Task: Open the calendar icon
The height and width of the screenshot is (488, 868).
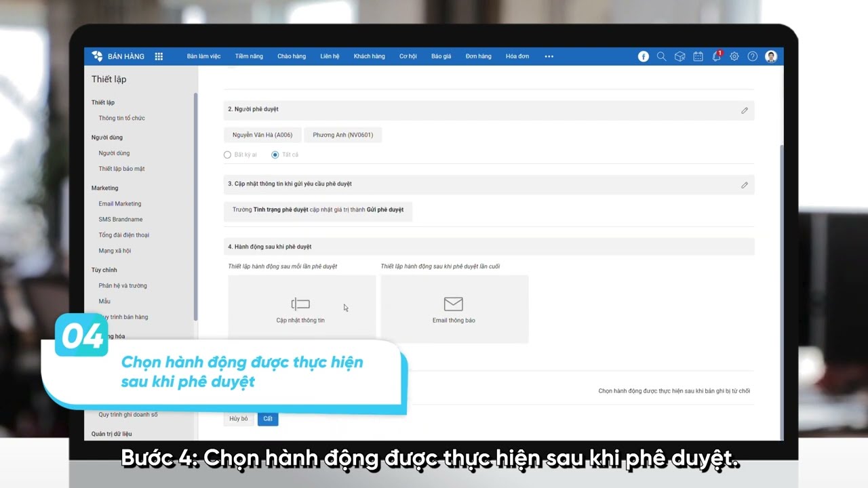Action: tap(698, 56)
